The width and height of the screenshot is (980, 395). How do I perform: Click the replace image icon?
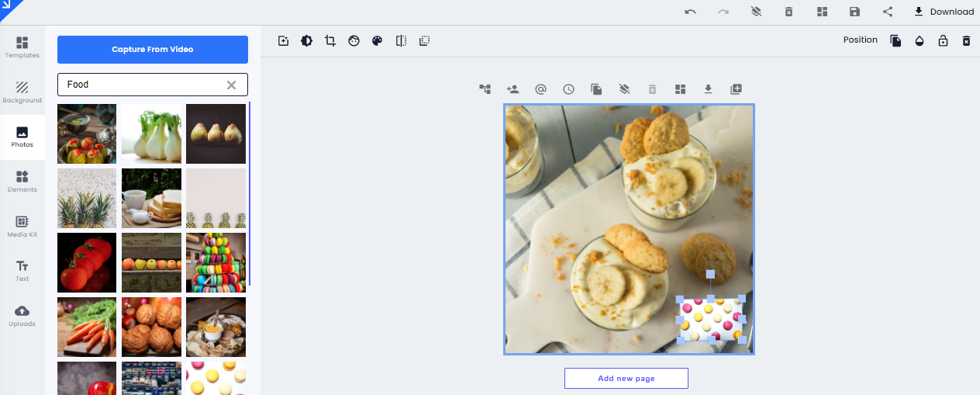click(284, 40)
